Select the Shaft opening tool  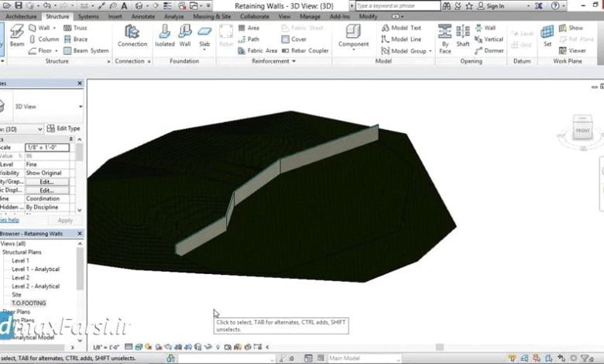click(462, 36)
